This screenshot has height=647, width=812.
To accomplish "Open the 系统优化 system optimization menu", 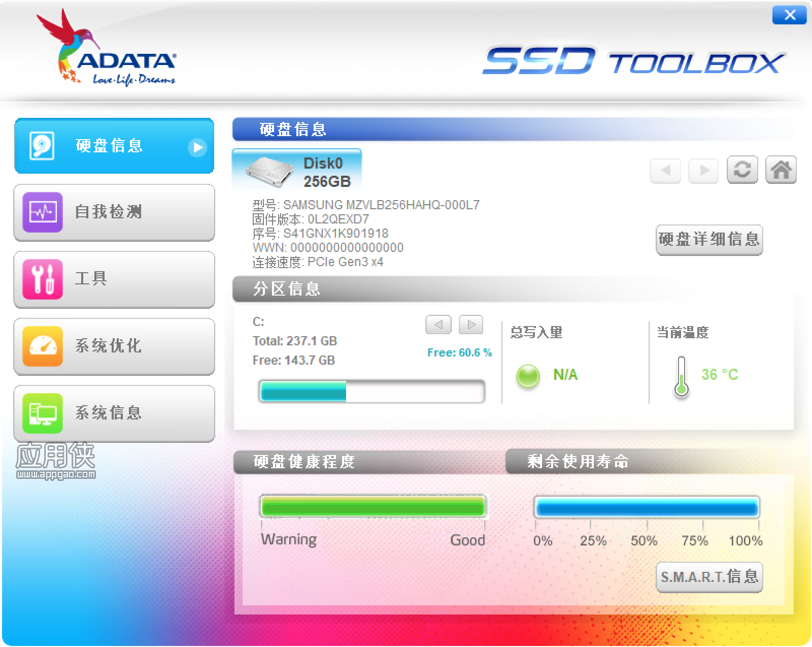I will pos(114,346).
